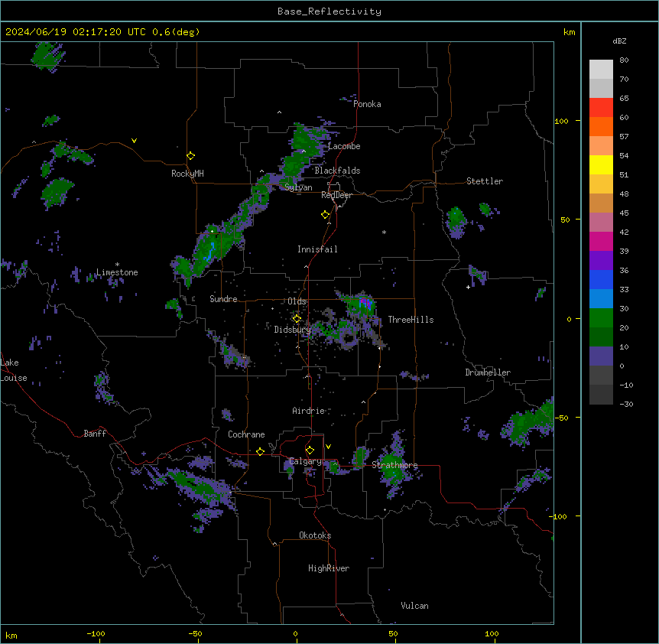The width and height of the screenshot is (659, 644).
Task: Click the Innisfail label
Action: (x=317, y=249)
